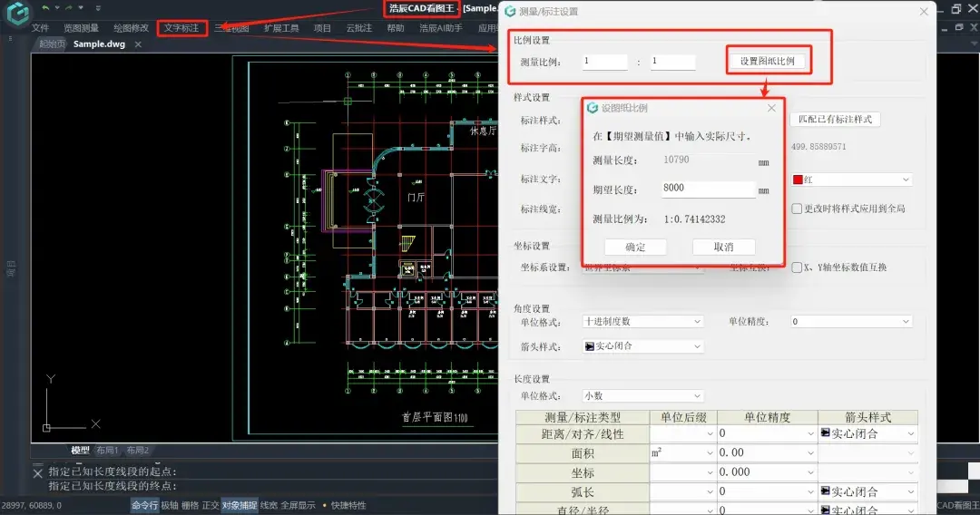Image resolution: width=980 pixels, height=515 pixels.
Task: Click the 期望长度 input field showing 8000
Action: click(x=708, y=189)
